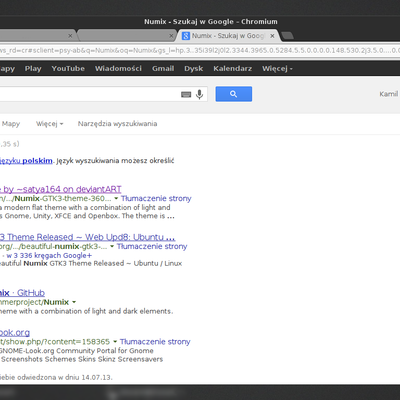This screenshot has width=400, height=400.
Task: Open w 3 336 kręgach Google+ link
Action: click(x=49, y=256)
